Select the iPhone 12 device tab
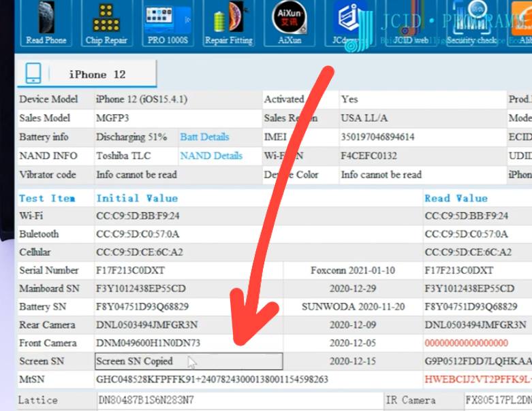The width and height of the screenshot is (532, 411). [87, 73]
